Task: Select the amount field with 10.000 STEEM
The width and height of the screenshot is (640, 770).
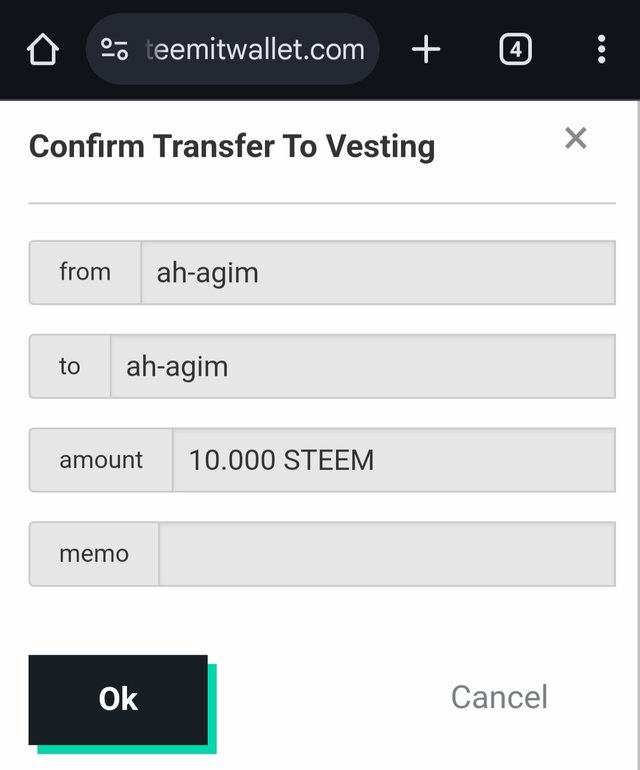Action: click(x=394, y=460)
